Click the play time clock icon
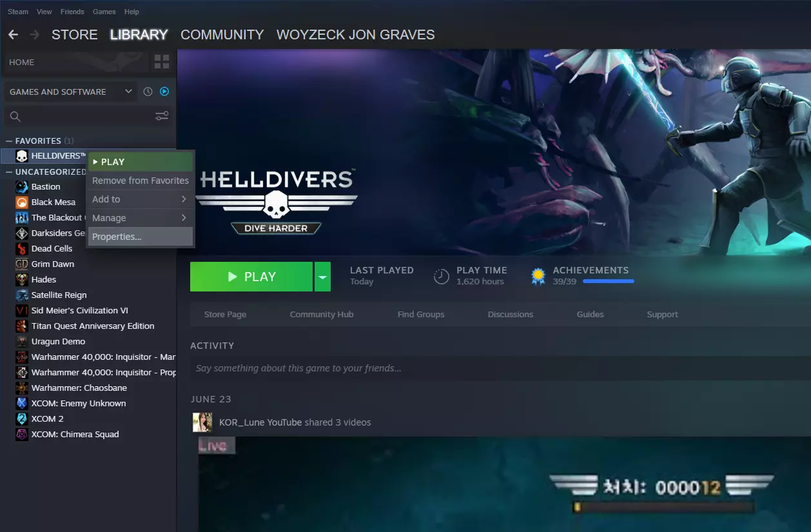The height and width of the screenshot is (532, 811). [x=442, y=277]
